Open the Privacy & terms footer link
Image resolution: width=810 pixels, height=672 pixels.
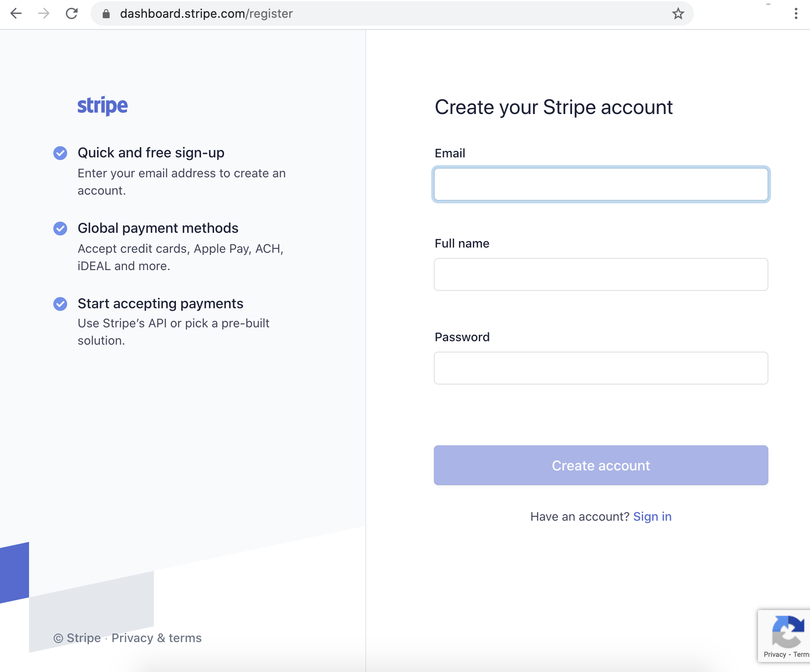coord(156,638)
